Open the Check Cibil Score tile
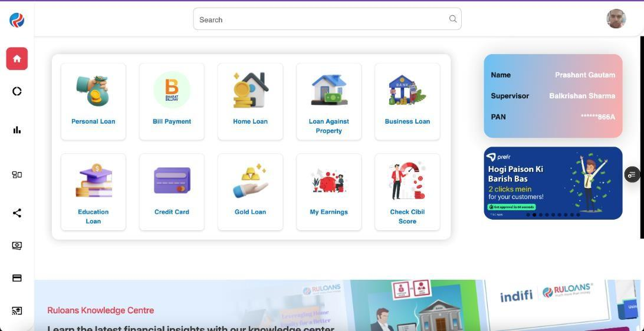644x331 pixels. 408,192
